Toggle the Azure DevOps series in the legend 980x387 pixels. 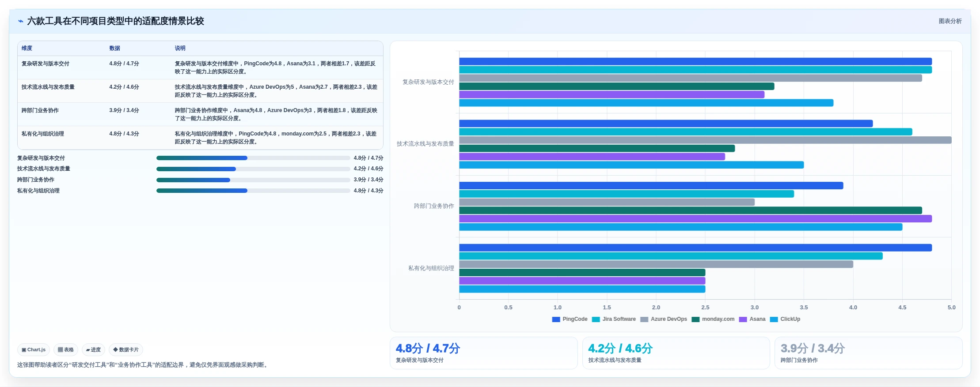[664, 319]
